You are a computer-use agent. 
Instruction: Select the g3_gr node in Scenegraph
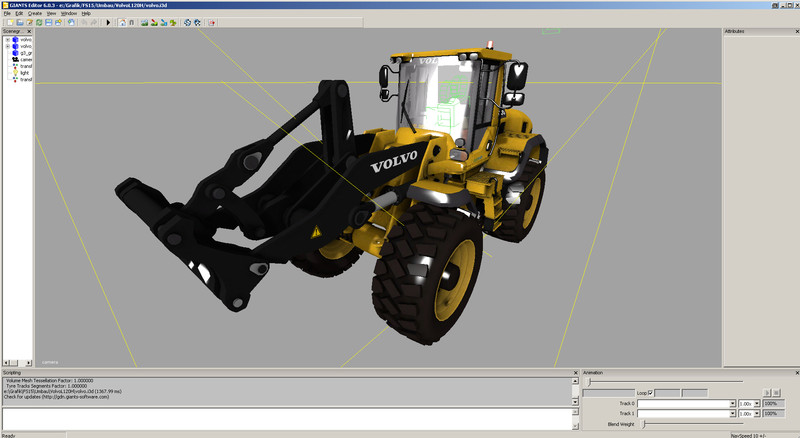[22, 53]
